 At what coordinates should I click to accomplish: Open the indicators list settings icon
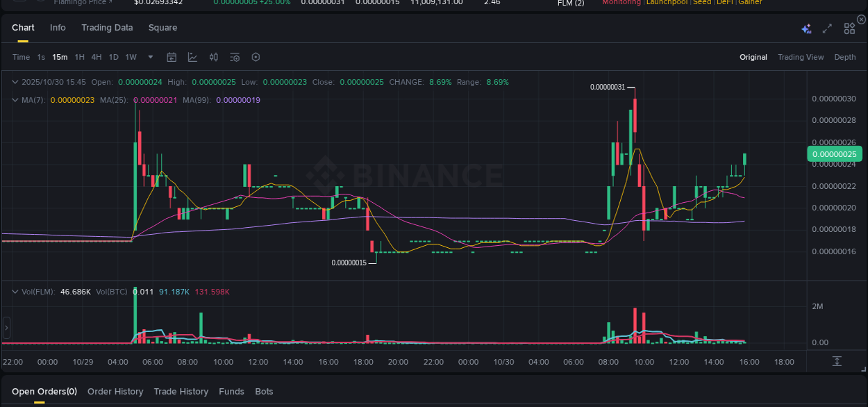(235, 57)
